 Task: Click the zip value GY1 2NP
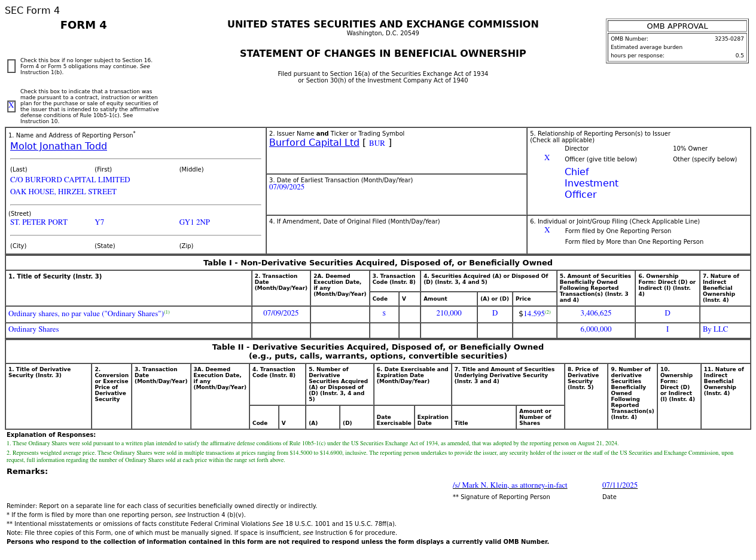pyautogui.click(x=194, y=223)
